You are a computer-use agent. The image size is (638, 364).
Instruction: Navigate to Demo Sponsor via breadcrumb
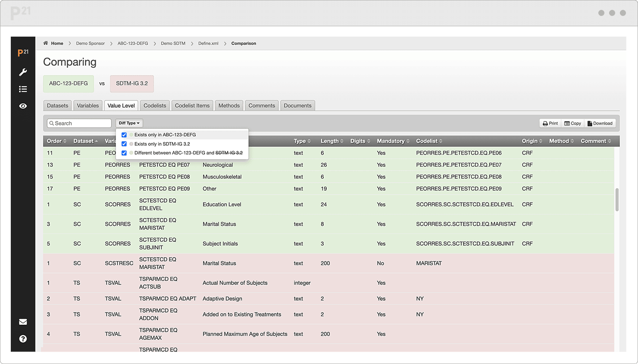click(90, 43)
